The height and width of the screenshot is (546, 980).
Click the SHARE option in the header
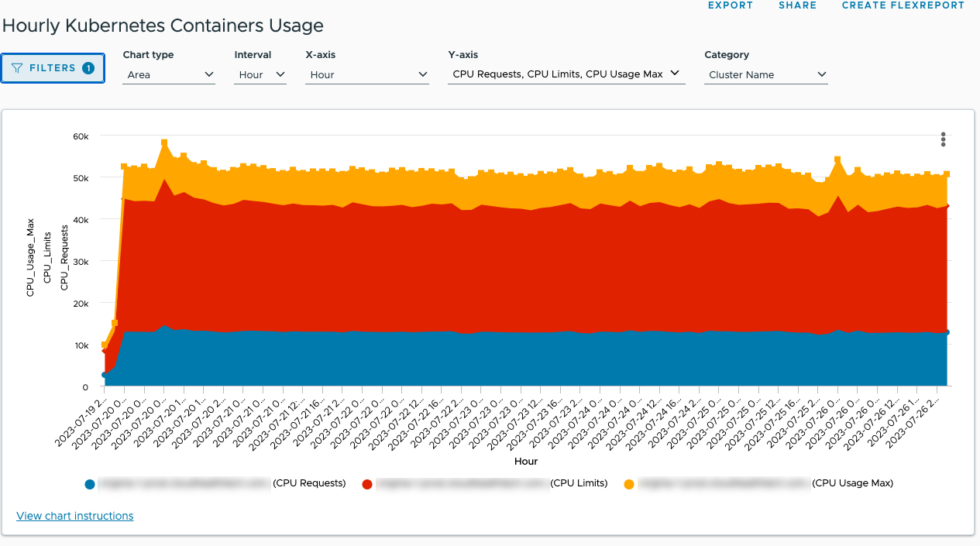pyautogui.click(x=797, y=5)
